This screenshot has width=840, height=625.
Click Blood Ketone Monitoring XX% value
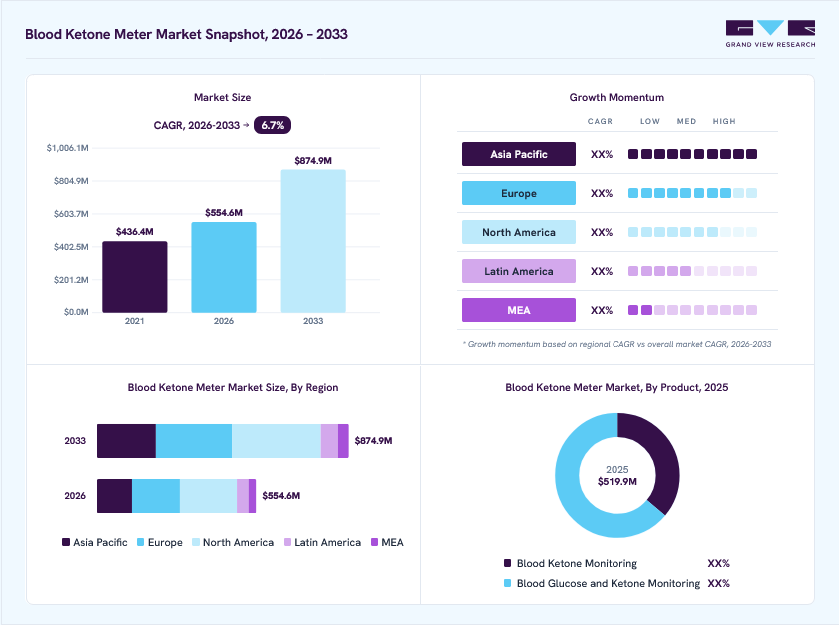click(718, 563)
